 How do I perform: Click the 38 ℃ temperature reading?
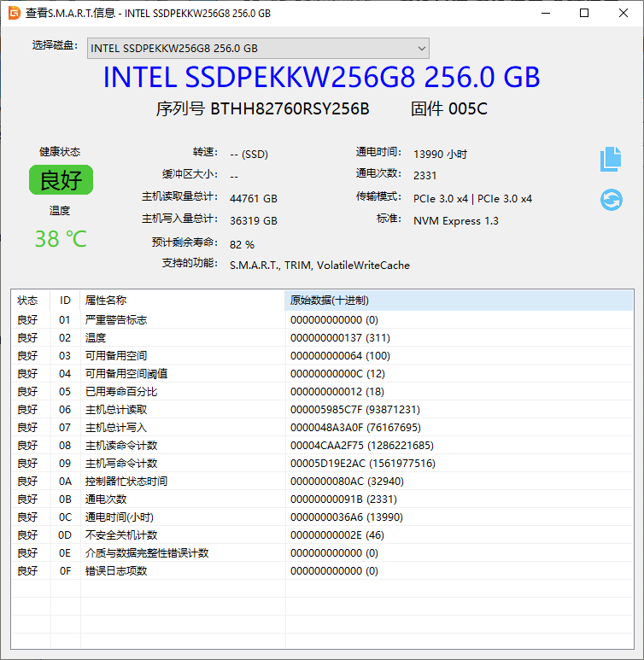click(61, 239)
